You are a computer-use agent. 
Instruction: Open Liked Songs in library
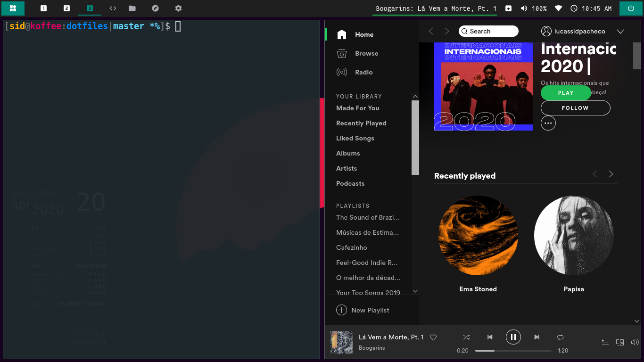355,138
